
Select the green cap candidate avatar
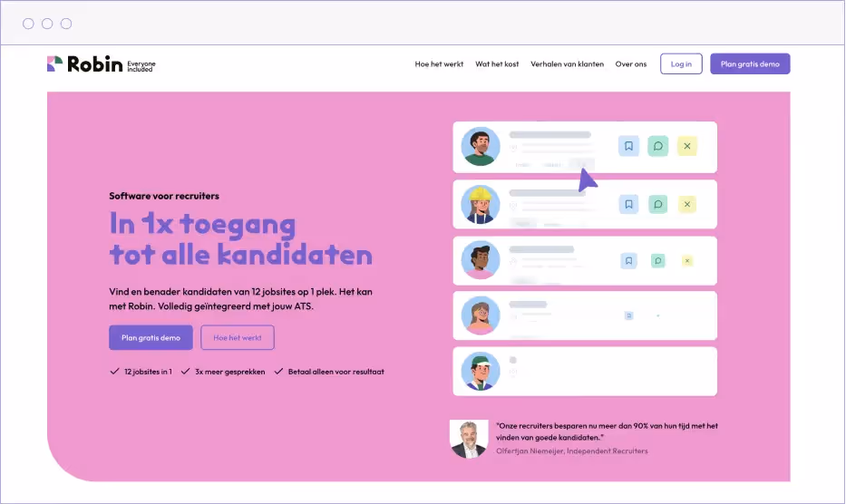click(481, 372)
